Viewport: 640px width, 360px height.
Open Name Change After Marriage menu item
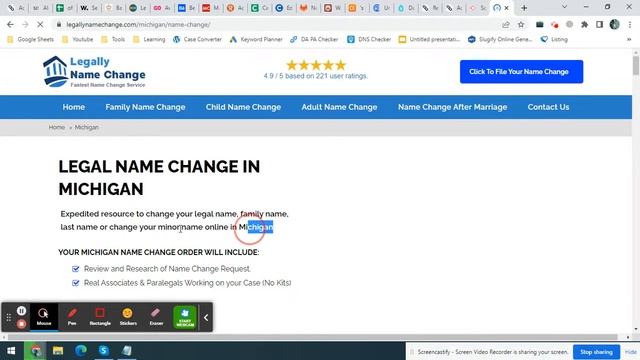pos(453,107)
